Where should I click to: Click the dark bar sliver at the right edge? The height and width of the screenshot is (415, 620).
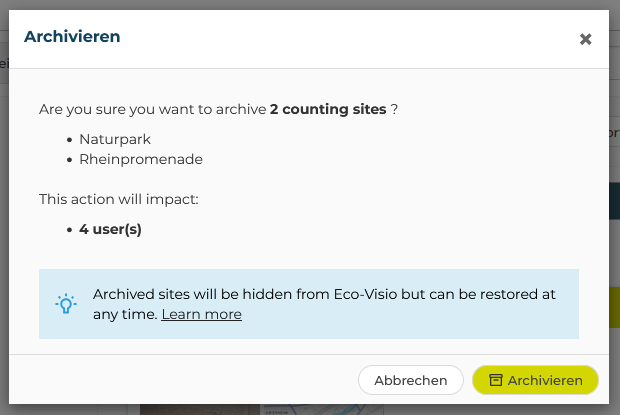coord(614,201)
